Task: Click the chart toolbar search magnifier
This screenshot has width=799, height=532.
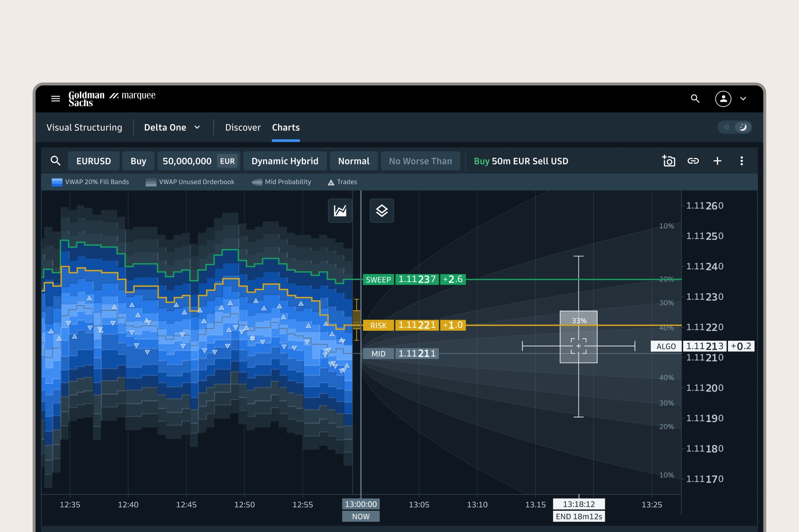Action: coord(55,161)
